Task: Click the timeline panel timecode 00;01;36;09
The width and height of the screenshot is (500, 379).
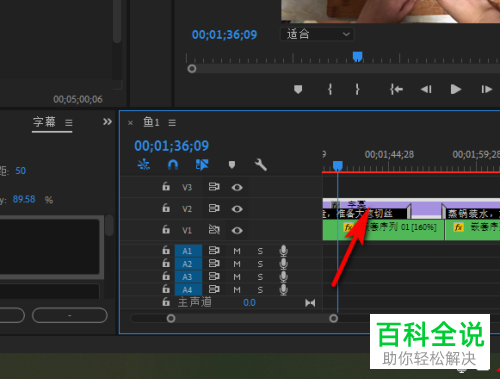Action: pyautogui.click(x=171, y=146)
